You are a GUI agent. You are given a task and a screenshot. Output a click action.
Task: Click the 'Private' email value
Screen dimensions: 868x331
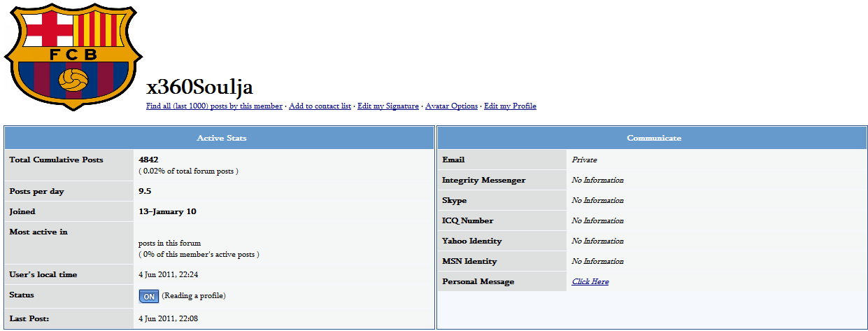[x=584, y=160]
